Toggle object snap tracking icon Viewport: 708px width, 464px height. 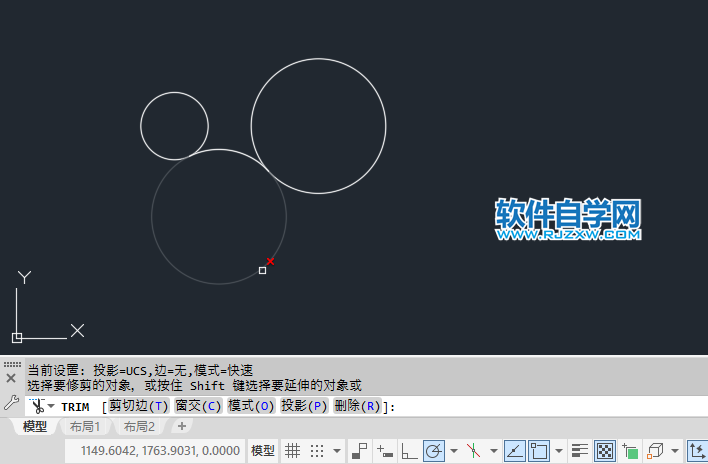[514, 450]
